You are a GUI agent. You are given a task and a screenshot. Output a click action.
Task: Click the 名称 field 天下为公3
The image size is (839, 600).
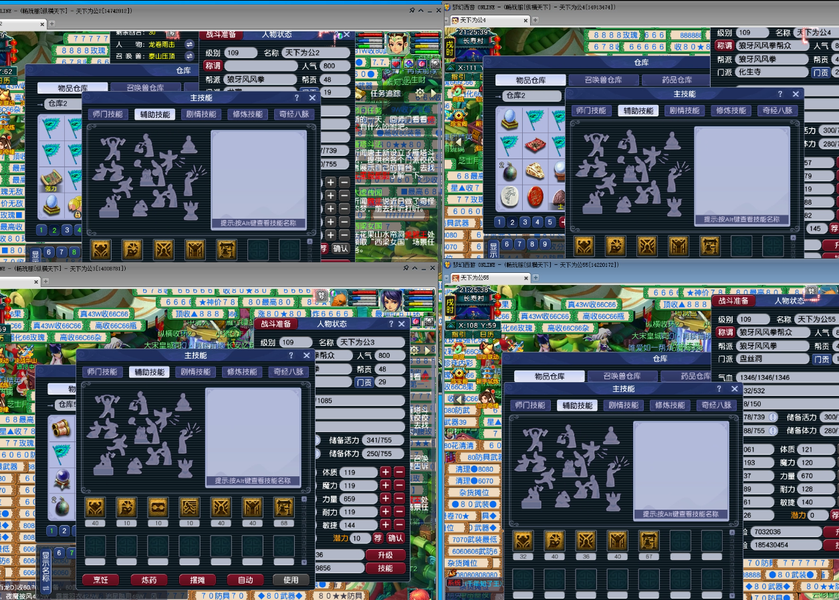(x=369, y=342)
